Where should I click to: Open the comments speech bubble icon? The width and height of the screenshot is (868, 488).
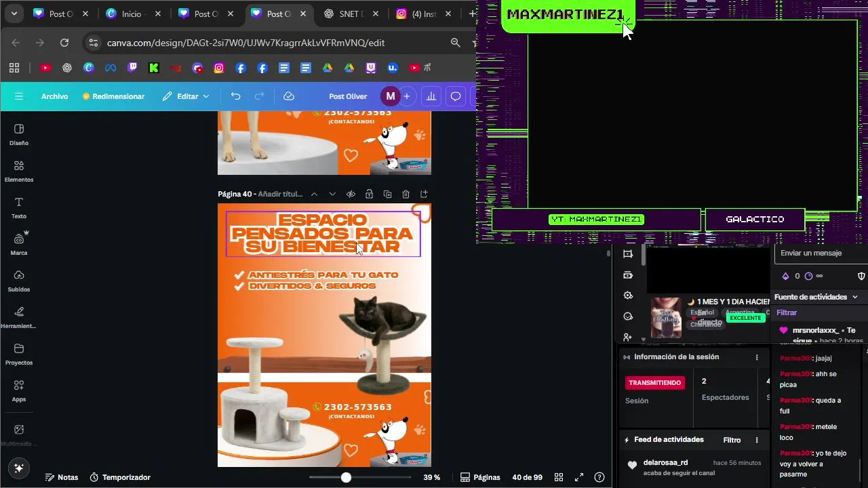click(456, 96)
